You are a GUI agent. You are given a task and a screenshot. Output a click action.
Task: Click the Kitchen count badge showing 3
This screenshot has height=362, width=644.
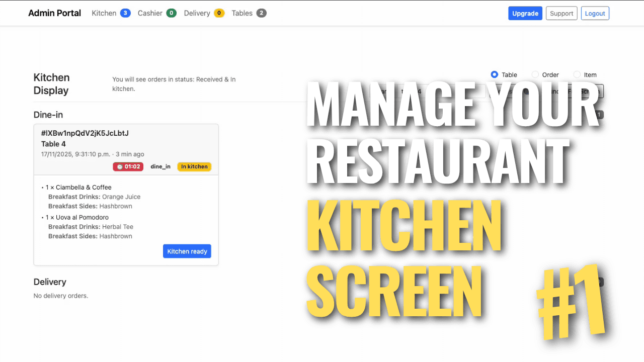coord(126,13)
